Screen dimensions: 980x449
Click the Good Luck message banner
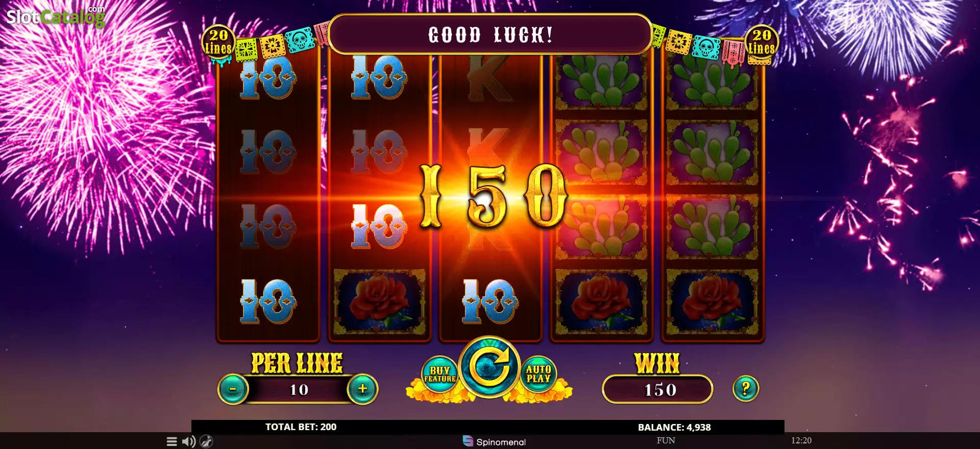(x=490, y=34)
